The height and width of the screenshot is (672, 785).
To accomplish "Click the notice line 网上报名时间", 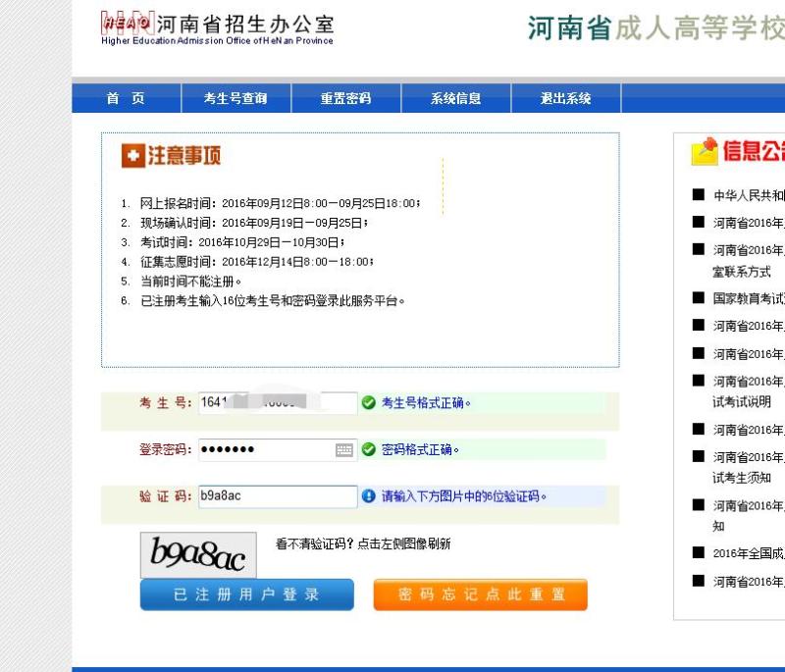I will click(280, 204).
